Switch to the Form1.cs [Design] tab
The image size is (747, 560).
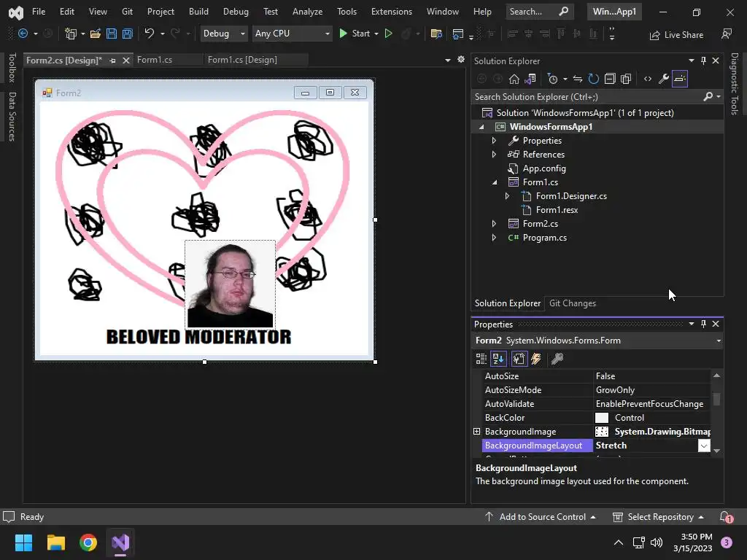pyautogui.click(x=242, y=60)
